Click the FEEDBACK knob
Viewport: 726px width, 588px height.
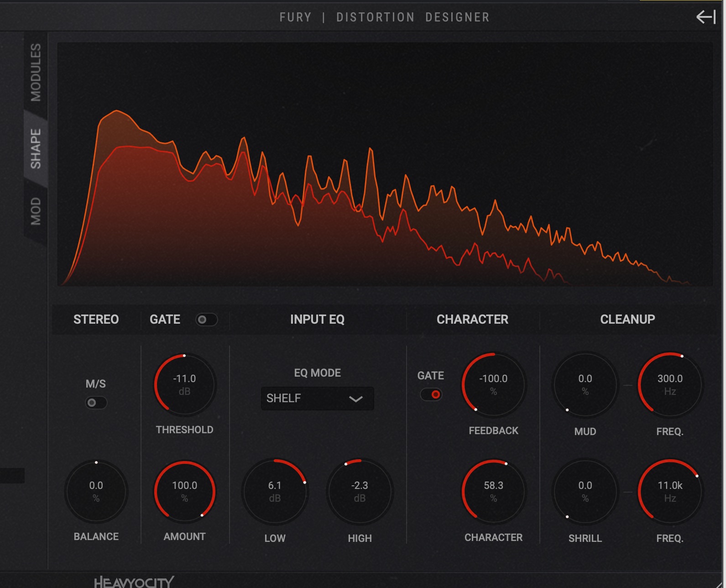click(493, 385)
